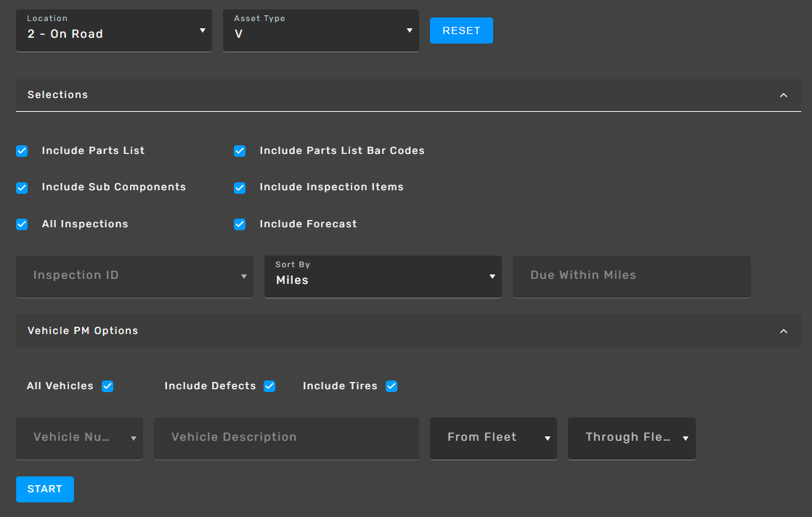Toggle Include Parts List Bar Codes checkbox
The height and width of the screenshot is (517, 812).
tap(240, 151)
